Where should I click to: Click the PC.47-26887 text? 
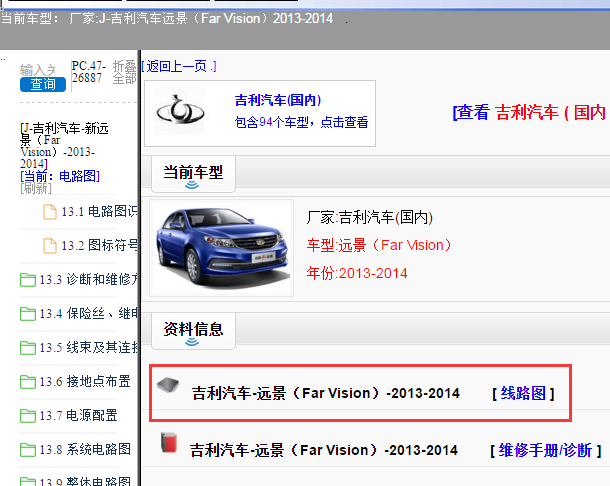point(88,72)
